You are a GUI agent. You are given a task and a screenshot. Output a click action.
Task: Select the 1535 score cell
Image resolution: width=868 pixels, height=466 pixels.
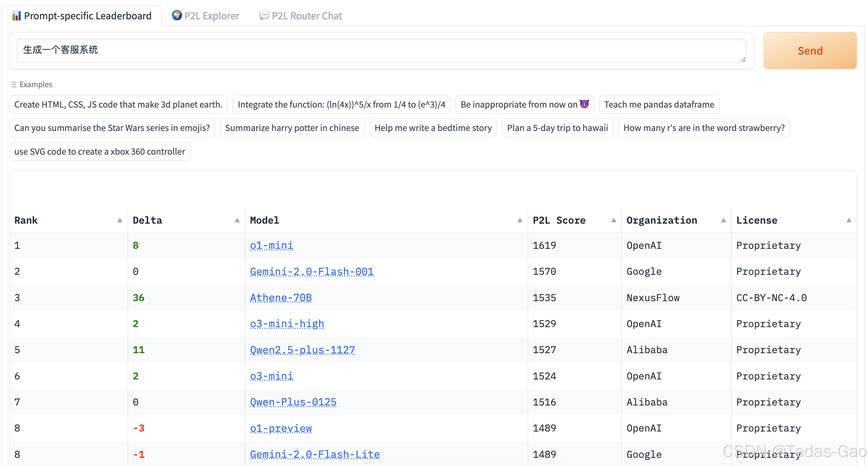[574, 298]
